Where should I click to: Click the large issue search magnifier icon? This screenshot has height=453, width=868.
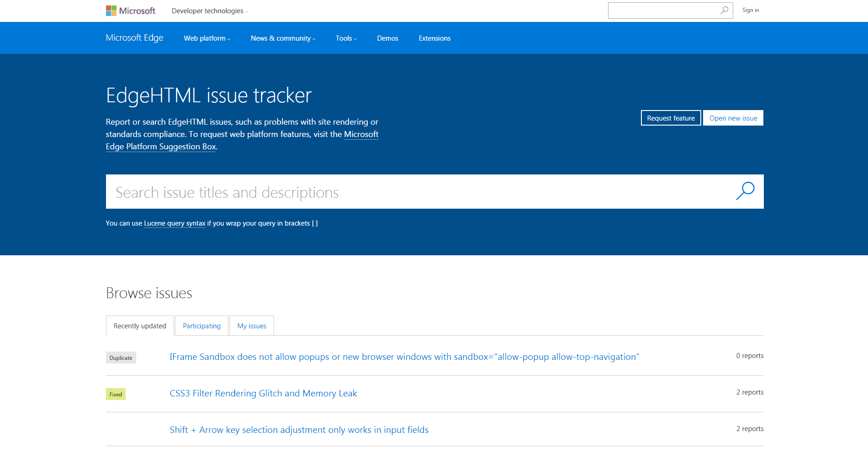[745, 191]
